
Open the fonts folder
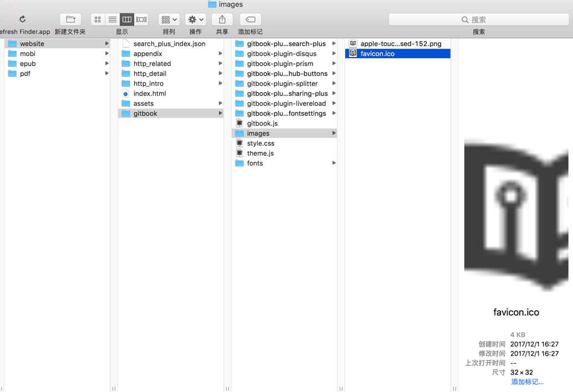pos(284,163)
